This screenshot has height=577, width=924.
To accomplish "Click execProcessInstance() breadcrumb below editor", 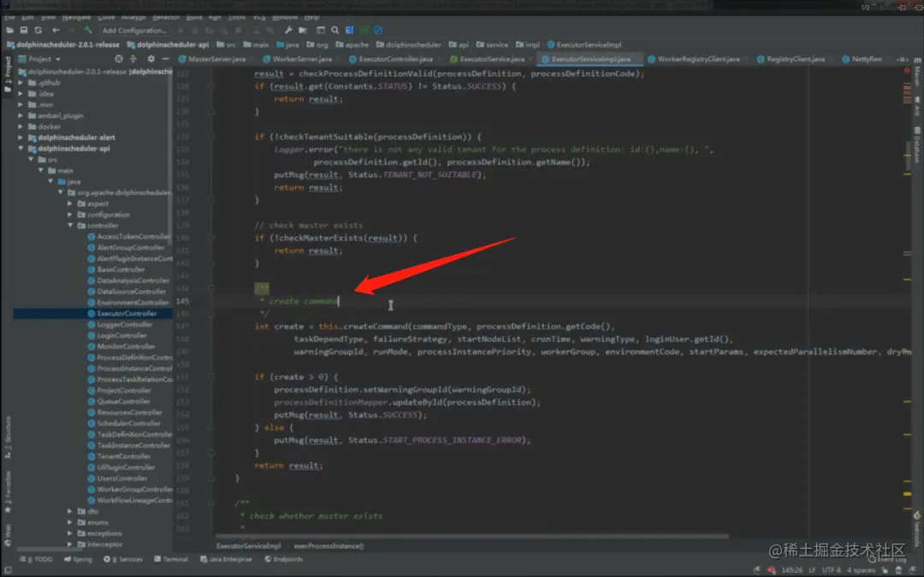I will [329, 546].
